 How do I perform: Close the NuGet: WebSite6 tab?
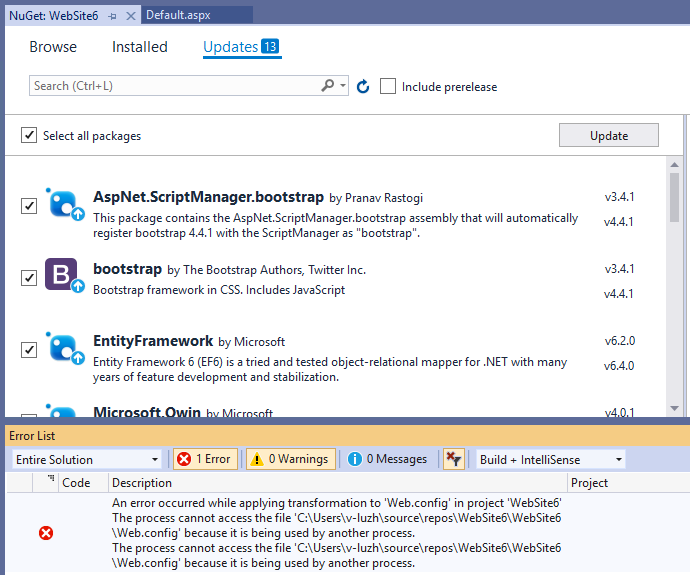point(131,16)
